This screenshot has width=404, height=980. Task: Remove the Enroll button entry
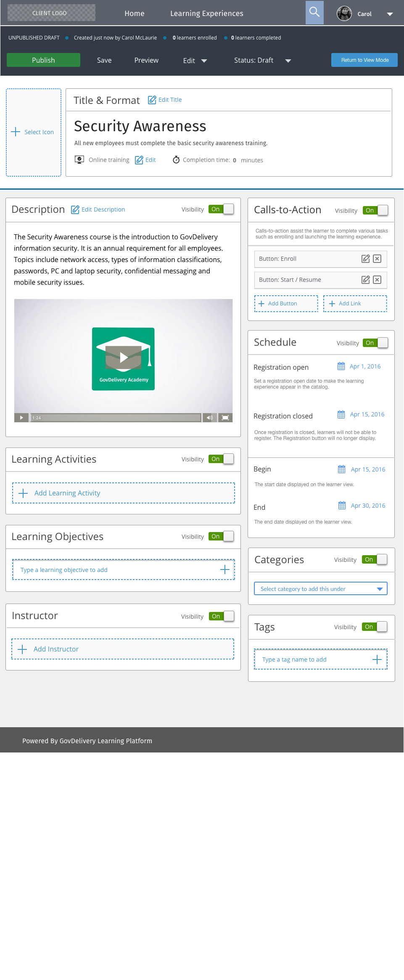point(377,259)
